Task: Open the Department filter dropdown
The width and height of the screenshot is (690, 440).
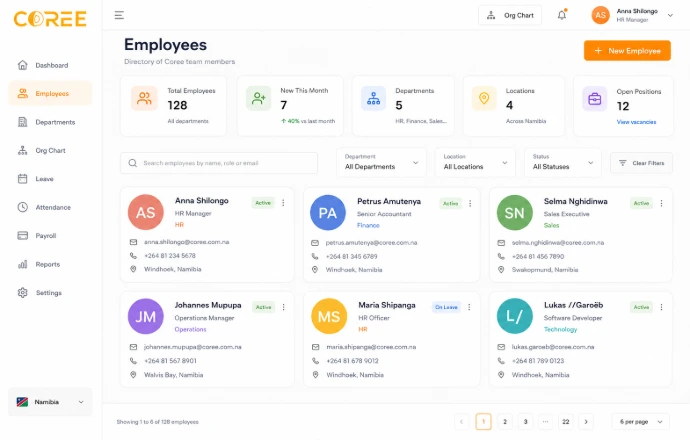Action: [381, 163]
